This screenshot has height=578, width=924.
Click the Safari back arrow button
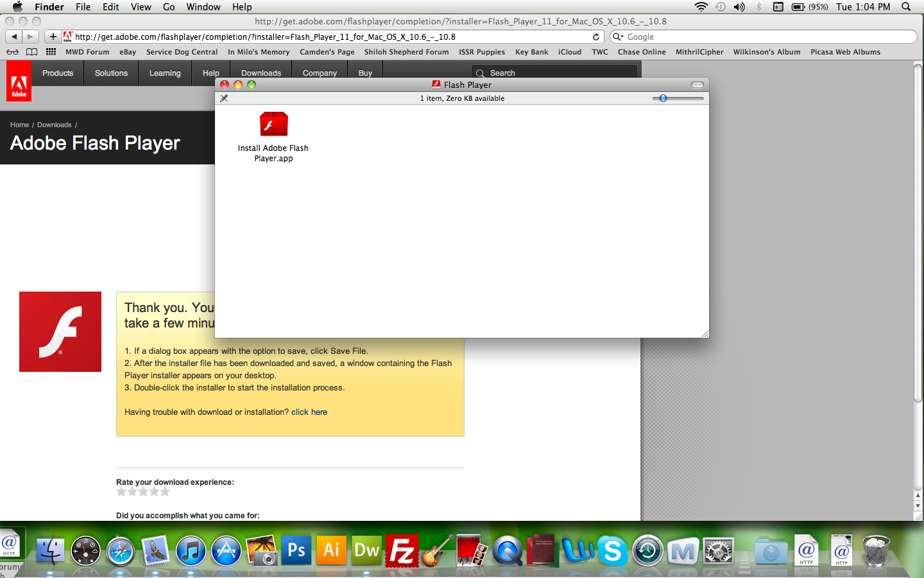(x=14, y=37)
